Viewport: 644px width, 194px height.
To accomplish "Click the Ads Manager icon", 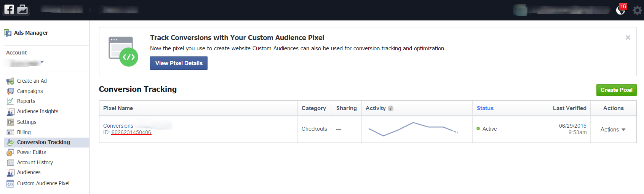I will click(x=8, y=33).
